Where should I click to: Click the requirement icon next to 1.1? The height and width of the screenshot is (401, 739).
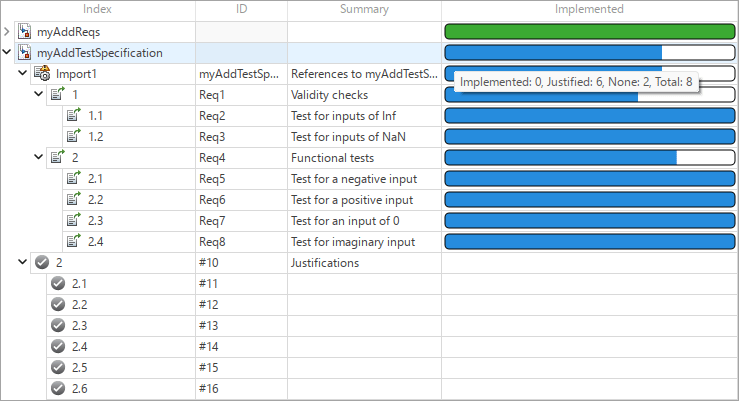click(x=74, y=116)
